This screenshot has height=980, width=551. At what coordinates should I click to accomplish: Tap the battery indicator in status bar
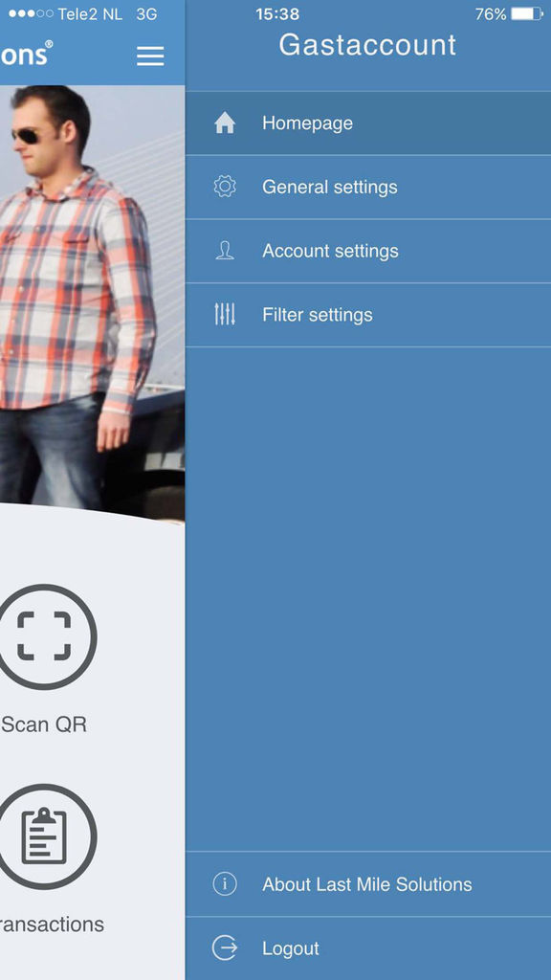tap(527, 13)
